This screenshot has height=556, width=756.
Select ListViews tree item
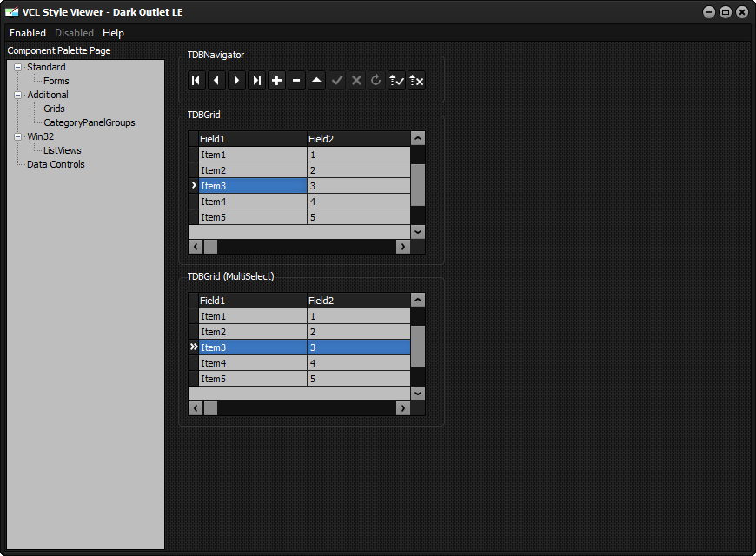(63, 150)
